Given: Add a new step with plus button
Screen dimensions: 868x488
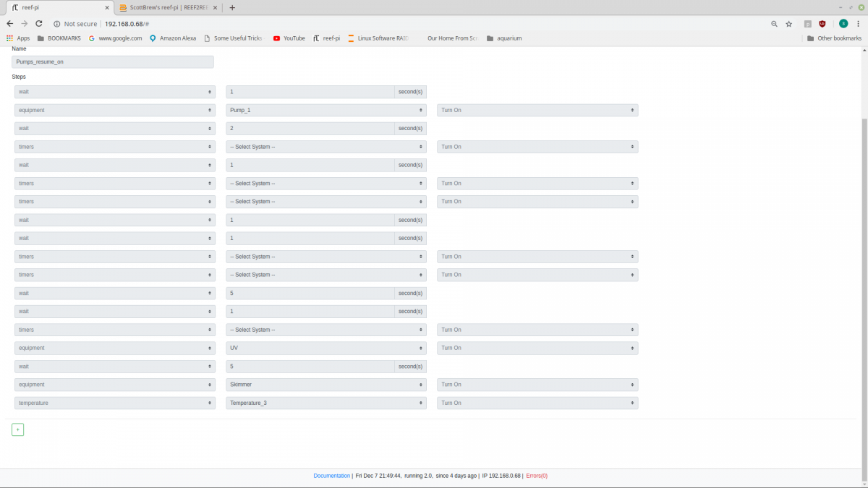Looking at the screenshot, I should click(18, 429).
